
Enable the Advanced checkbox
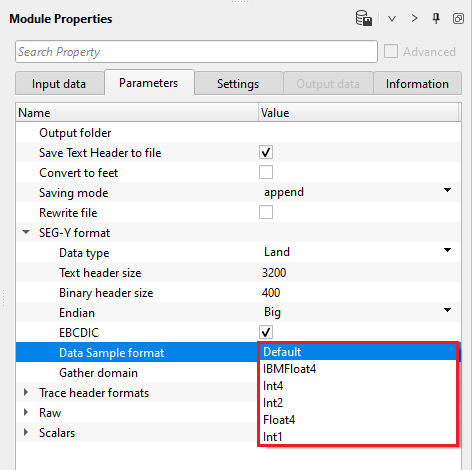point(391,52)
